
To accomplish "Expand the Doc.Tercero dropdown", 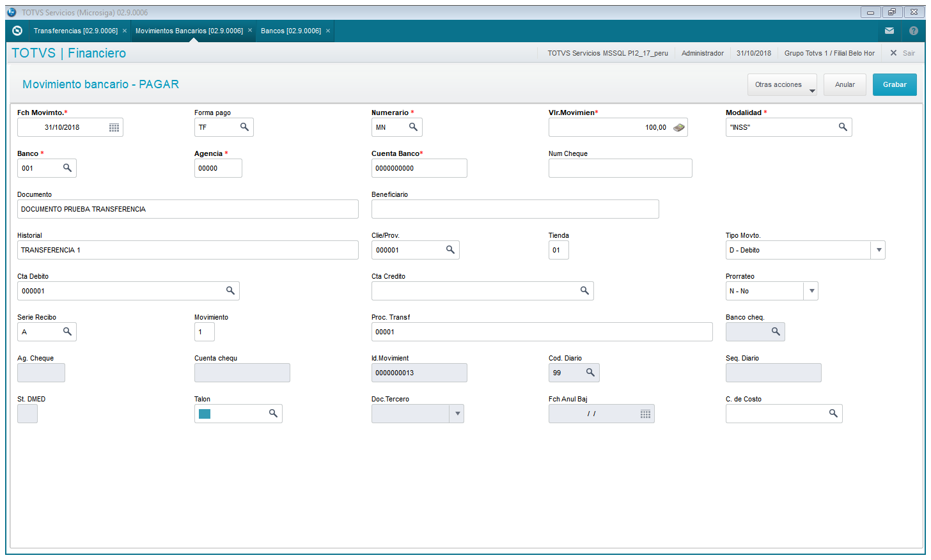I will (x=457, y=414).
